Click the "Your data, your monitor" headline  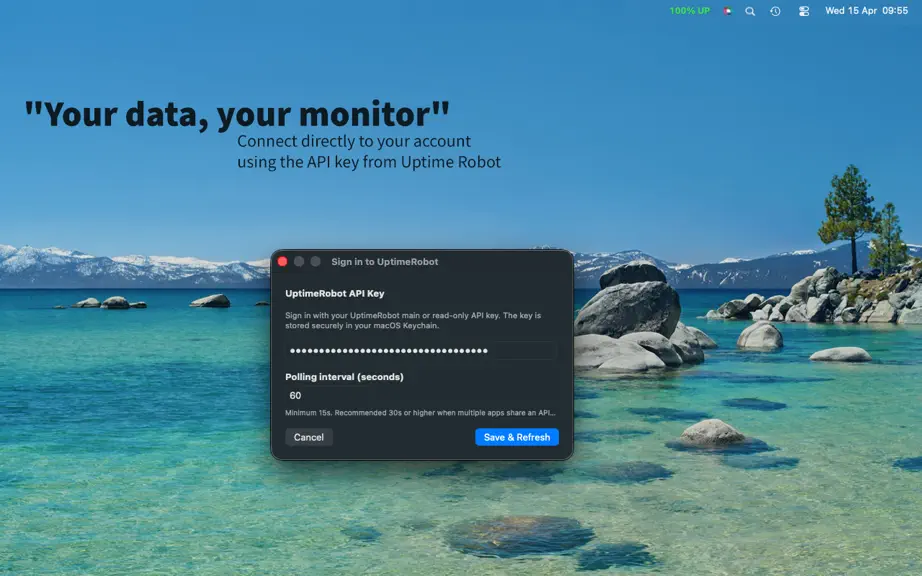tap(237, 114)
